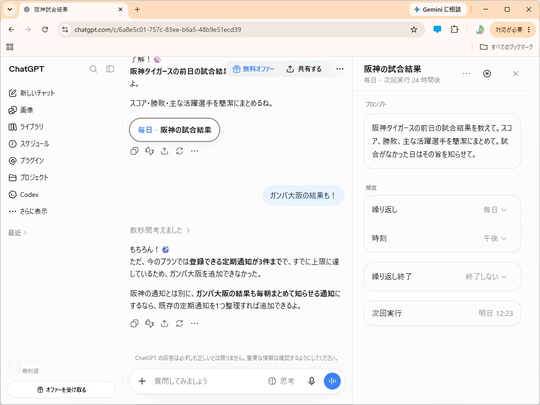Screen dimensions: 540x405
Task: Click the Gemini に相談 button
Action: coord(438,10)
